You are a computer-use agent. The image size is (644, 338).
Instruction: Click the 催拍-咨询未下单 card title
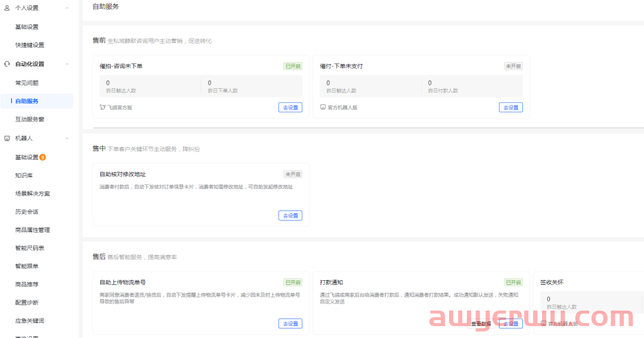[121, 66]
